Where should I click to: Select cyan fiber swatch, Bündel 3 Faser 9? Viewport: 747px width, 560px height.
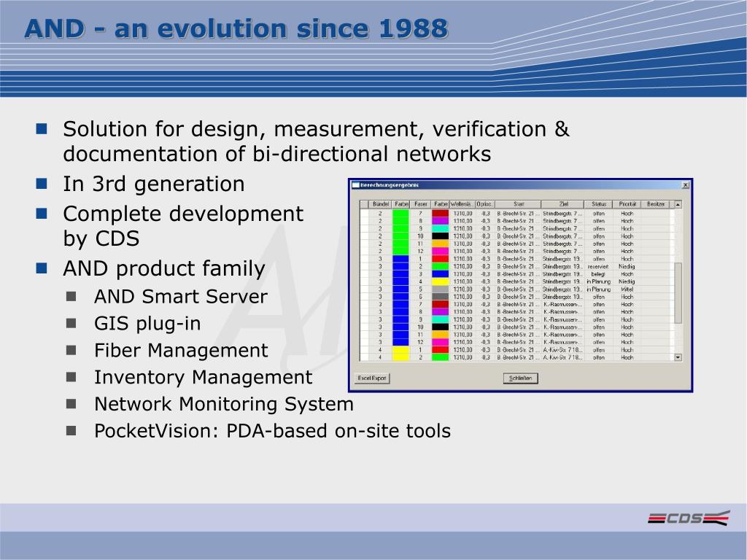(x=440, y=319)
